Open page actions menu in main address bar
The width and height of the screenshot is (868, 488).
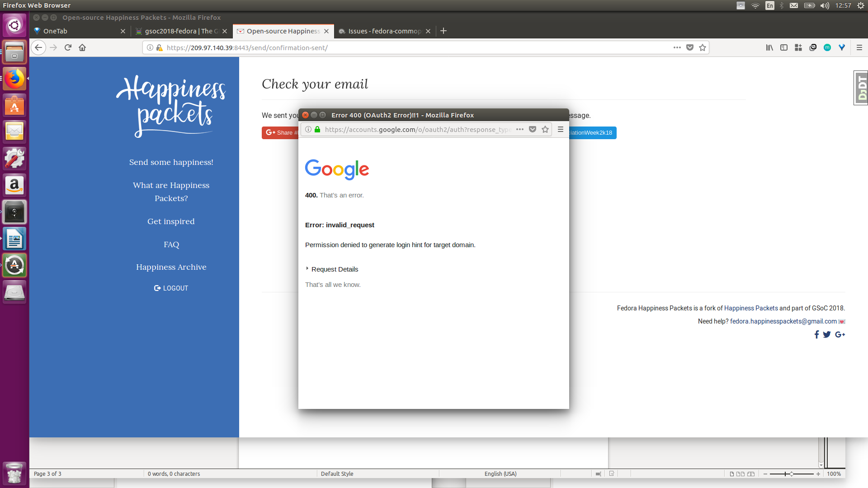677,47
